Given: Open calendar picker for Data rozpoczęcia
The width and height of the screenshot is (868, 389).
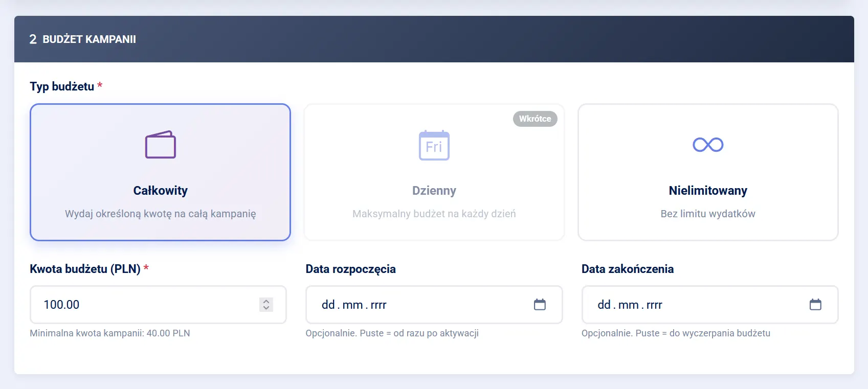Looking at the screenshot, I should point(540,305).
